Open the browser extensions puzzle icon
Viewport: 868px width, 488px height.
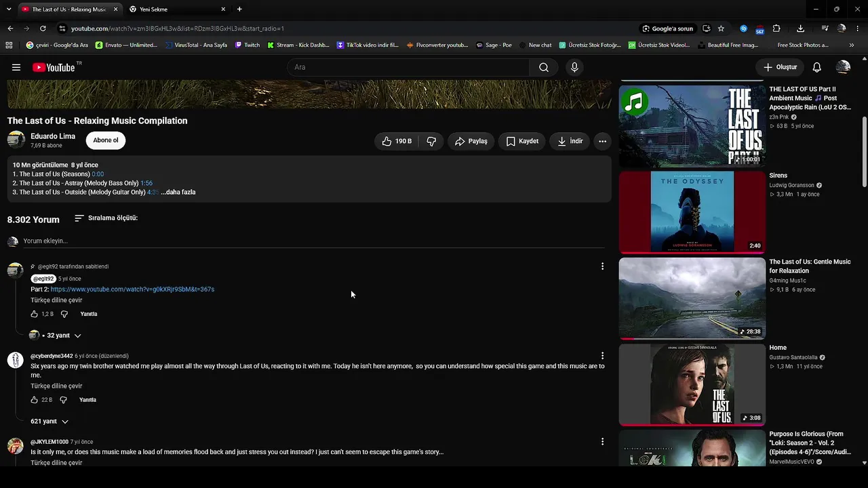point(776,28)
